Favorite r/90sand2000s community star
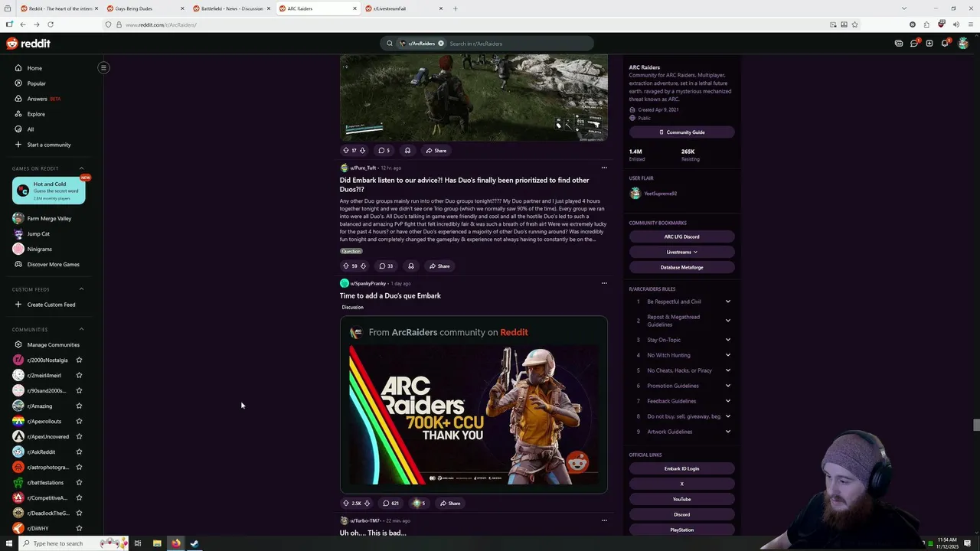 tap(79, 390)
